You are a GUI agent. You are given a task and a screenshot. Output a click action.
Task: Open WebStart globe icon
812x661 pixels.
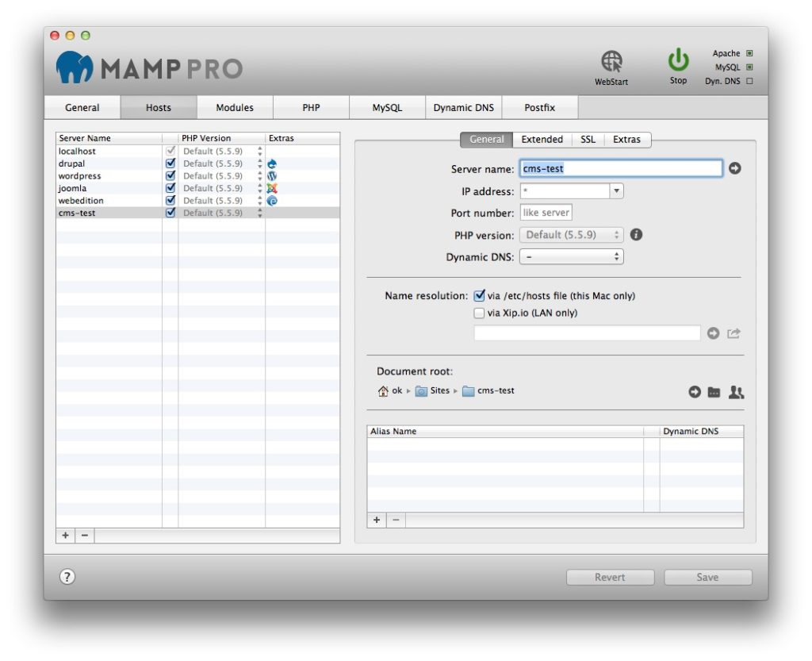click(611, 62)
